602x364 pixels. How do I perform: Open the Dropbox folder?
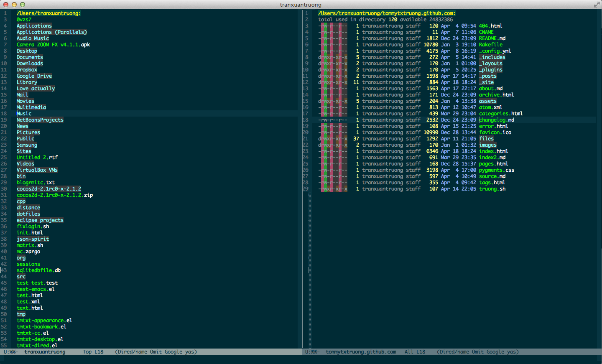(27, 69)
